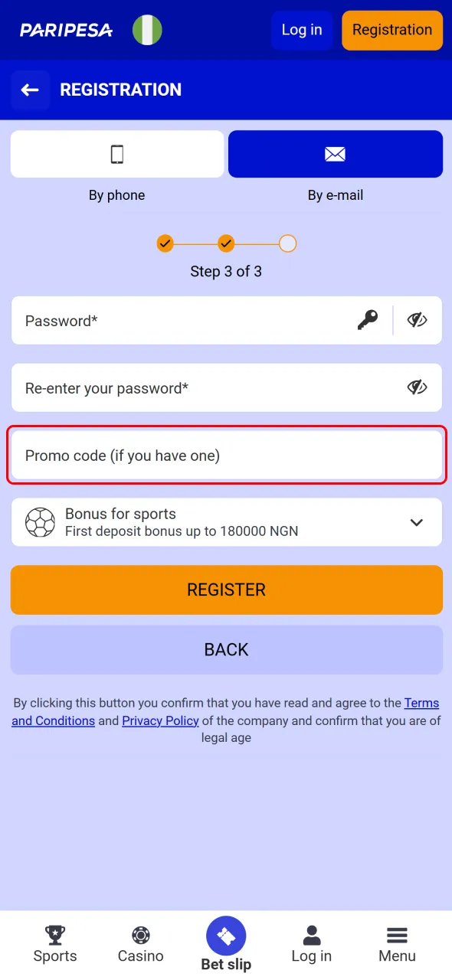Open the hamburger Menu at bottom right
The height and width of the screenshot is (980, 452).
click(x=397, y=935)
